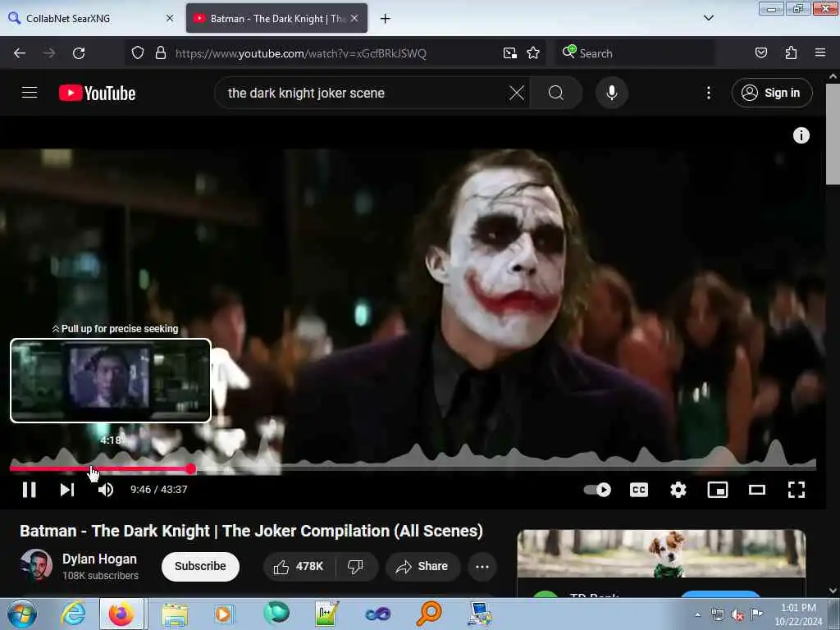The image size is (840, 630).
Task: Open Windows Explorer folder in taskbar
Action: tap(175, 614)
